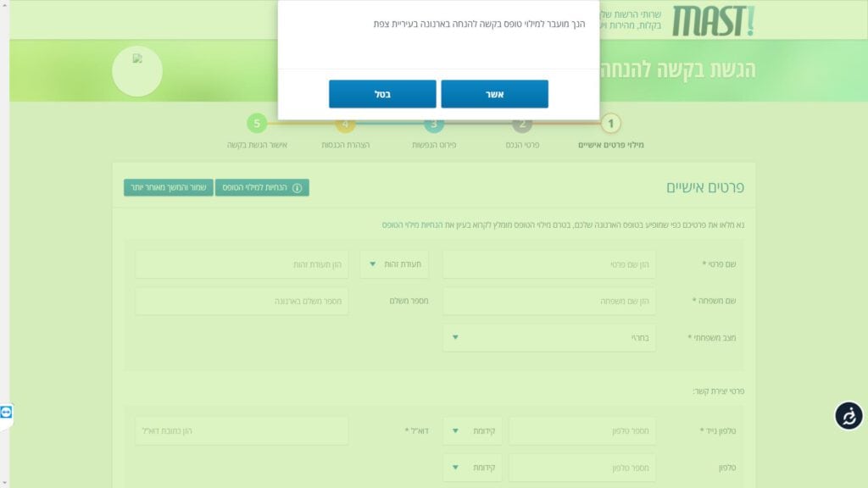Go to step 4 הצהרת הכנסות
Viewport: 868px width, 488px height.
coord(345,125)
